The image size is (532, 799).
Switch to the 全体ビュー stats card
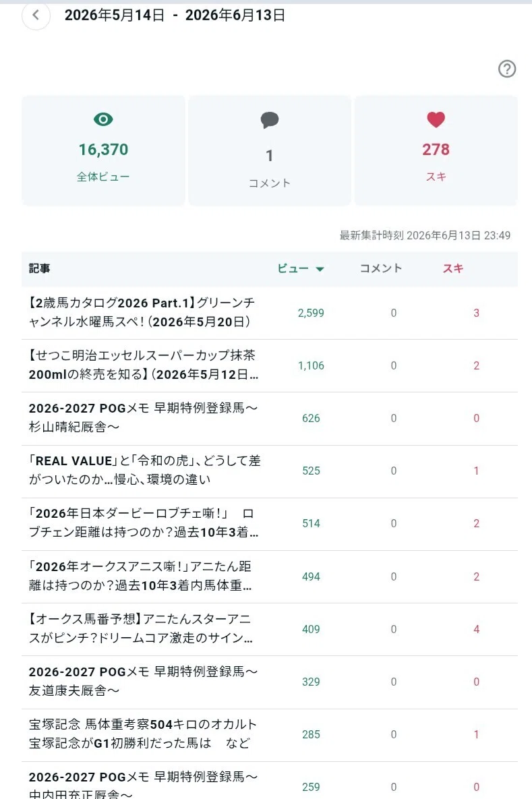[x=103, y=150]
